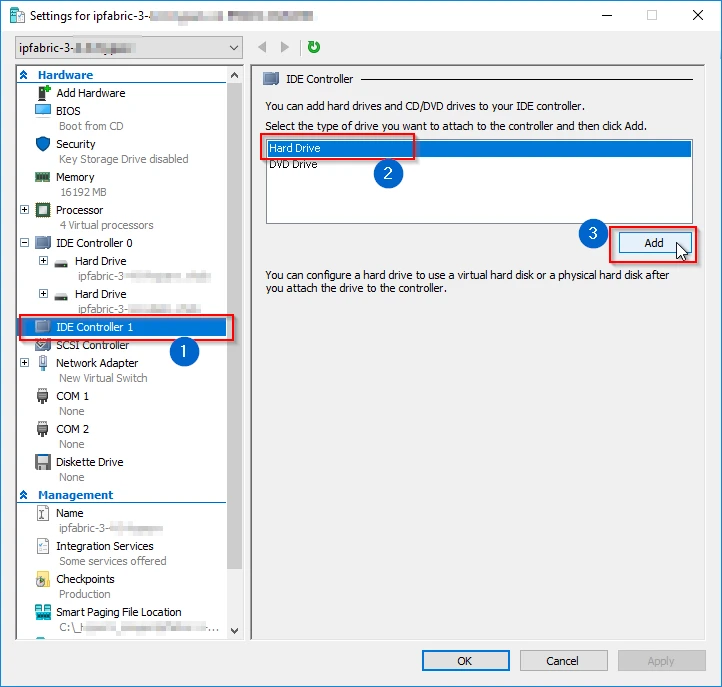
Task: Click the Cancel button
Action: pyautogui.click(x=562, y=660)
